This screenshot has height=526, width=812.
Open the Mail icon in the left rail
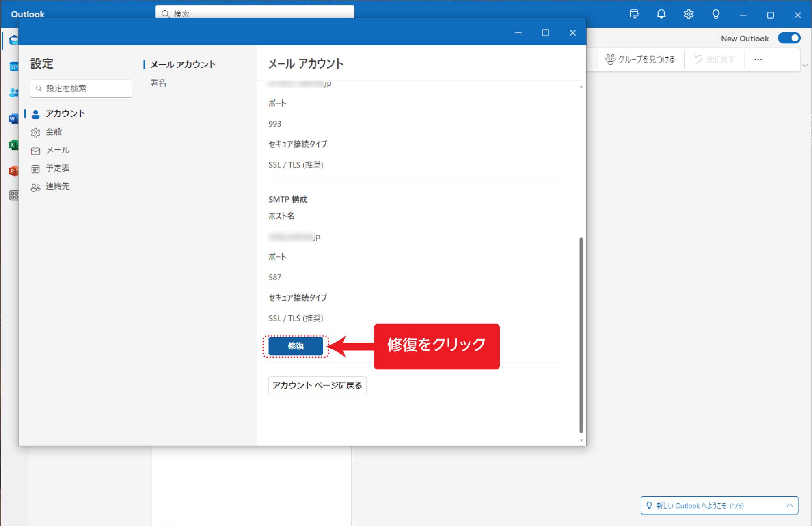click(14, 39)
